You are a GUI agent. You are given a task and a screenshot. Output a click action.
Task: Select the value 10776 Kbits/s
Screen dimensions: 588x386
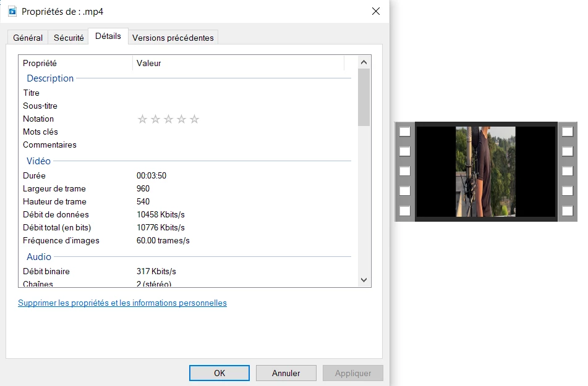coord(161,227)
